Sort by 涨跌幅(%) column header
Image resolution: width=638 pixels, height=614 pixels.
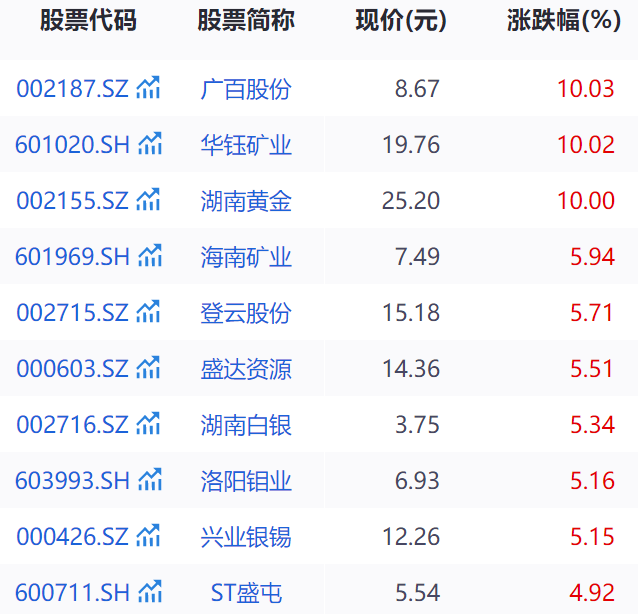tap(564, 20)
